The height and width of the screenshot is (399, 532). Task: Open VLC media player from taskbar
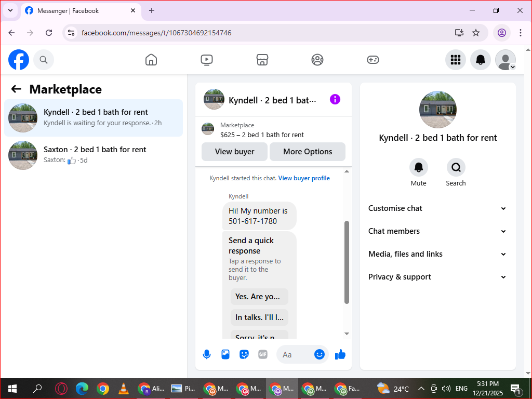tap(123, 389)
